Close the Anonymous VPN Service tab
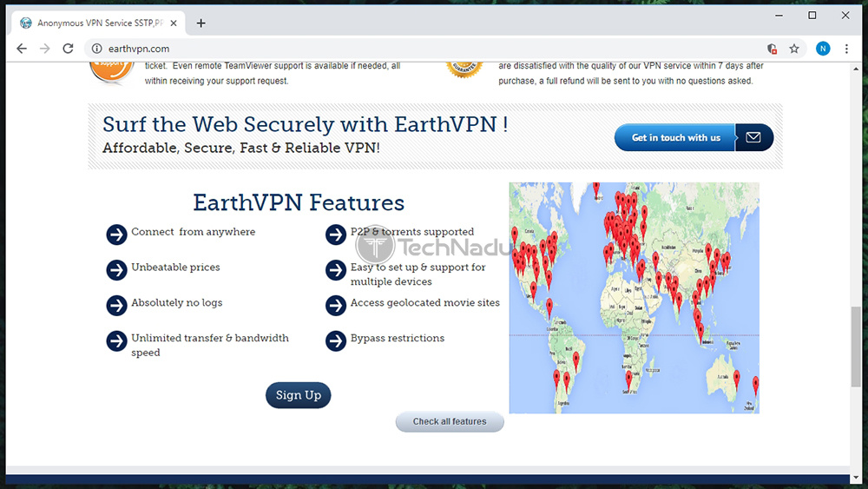This screenshot has width=868, height=489. pyautogui.click(x=174, y=23)
